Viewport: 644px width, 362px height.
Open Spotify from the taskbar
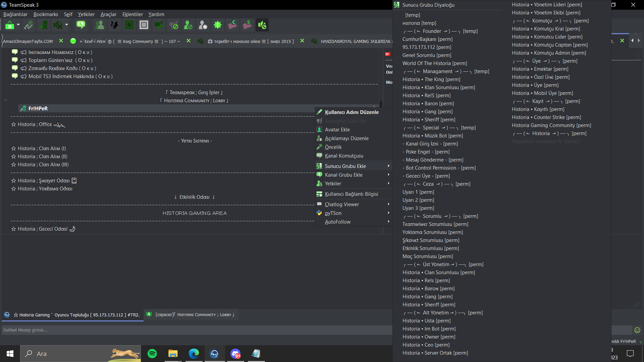click(152, 354)
